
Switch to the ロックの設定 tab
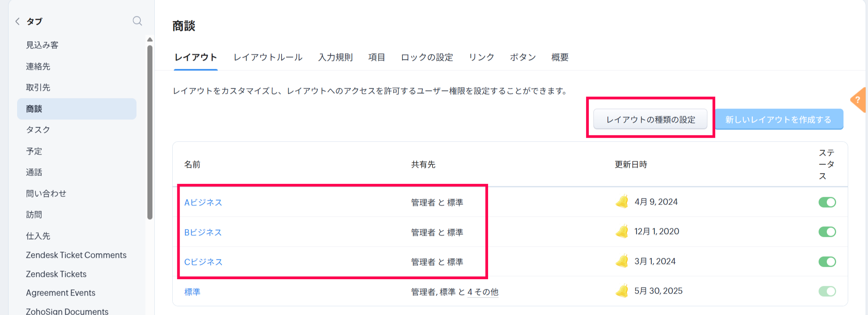tap(427, 58)
